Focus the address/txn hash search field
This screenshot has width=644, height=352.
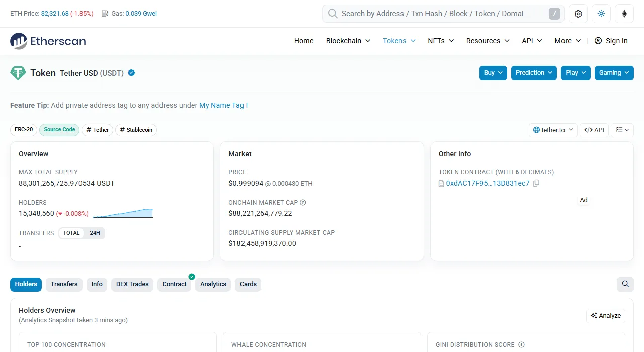(443, 14)
